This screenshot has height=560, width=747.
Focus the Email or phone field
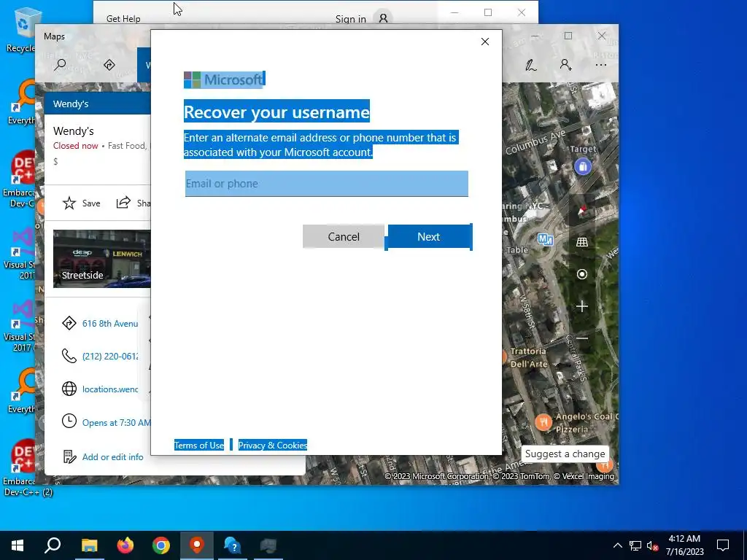pyautogui.click(x=326, y=183)
